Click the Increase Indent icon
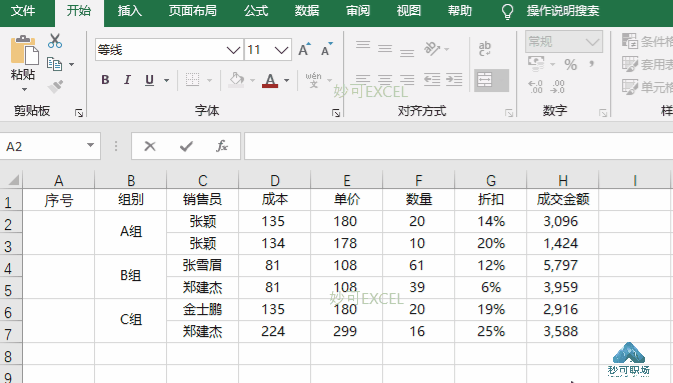Viewport: 673px width, 383px height. click(x=454, y=79)
